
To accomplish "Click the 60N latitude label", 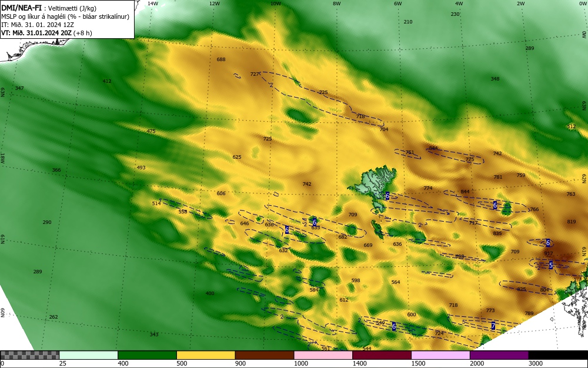I will click(2, 313).
